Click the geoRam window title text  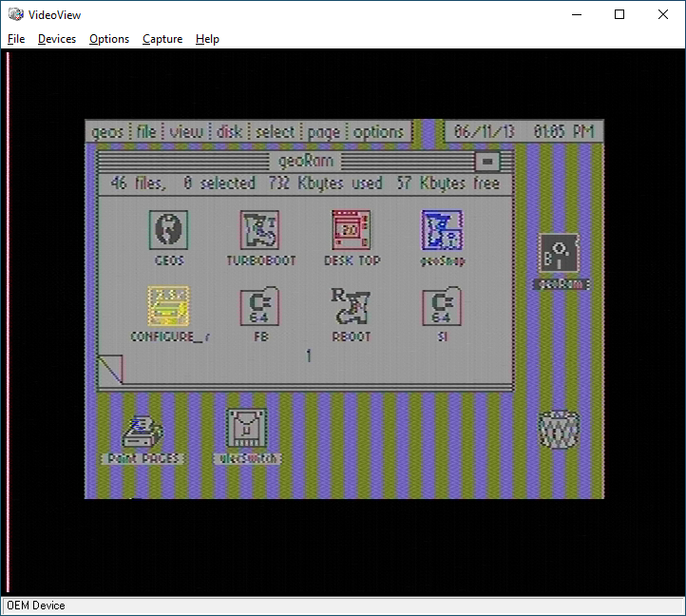(306, 161)
